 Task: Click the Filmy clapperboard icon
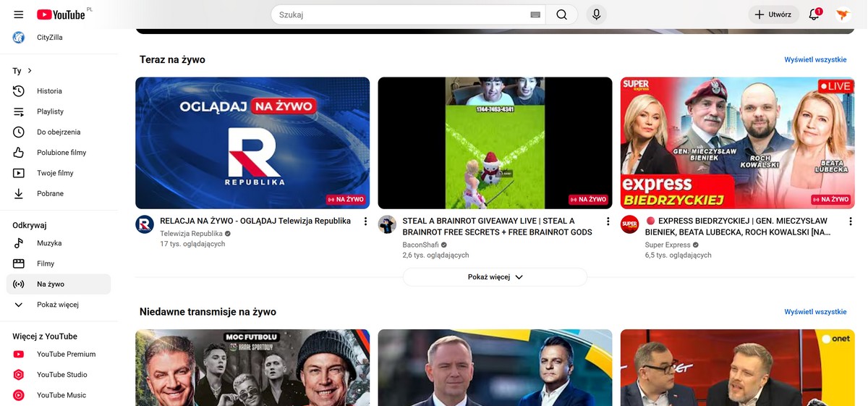pos(19,263)
